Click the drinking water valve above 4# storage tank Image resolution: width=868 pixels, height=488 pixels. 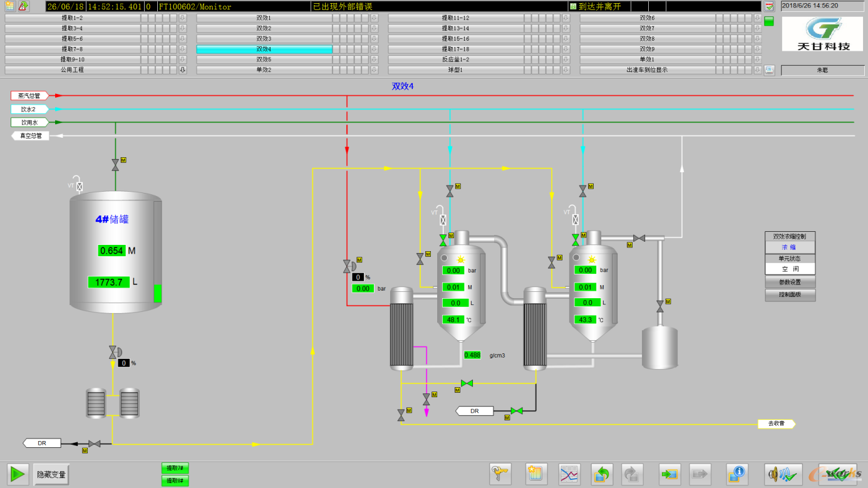(x=115, y=165)
